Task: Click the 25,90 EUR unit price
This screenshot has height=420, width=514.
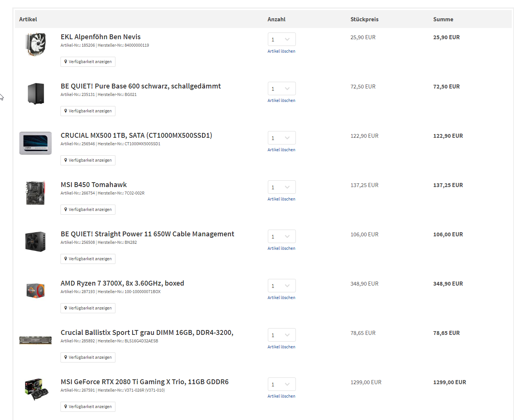Action: 363,37
